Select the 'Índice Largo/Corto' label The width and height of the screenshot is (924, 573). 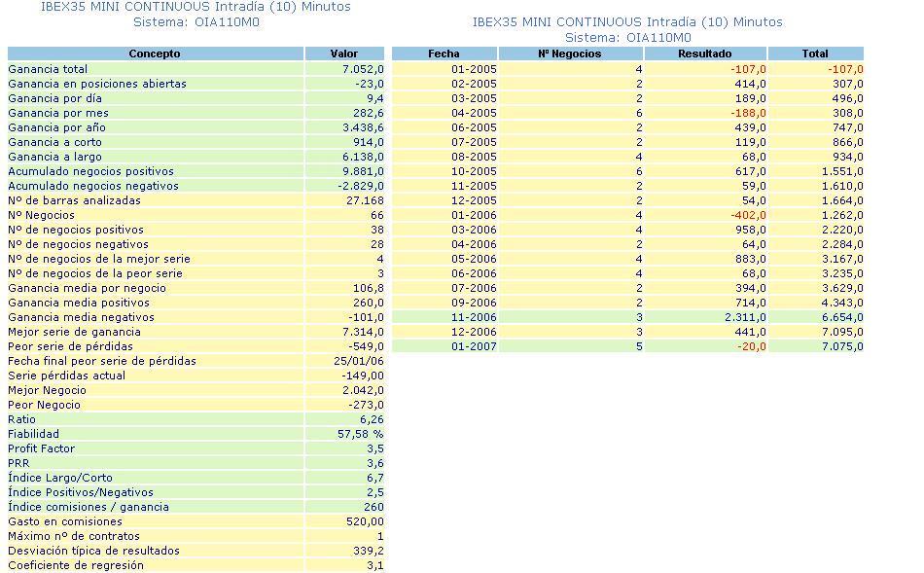pyautogui.click(x=60, y=478)
